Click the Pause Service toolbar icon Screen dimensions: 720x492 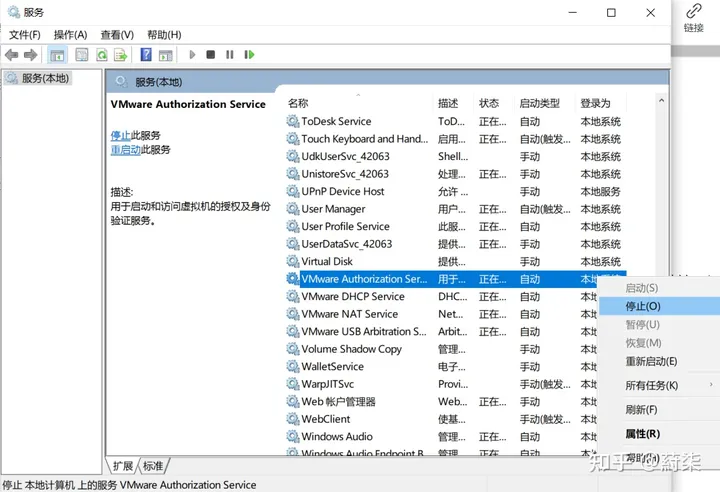(230, 55)
